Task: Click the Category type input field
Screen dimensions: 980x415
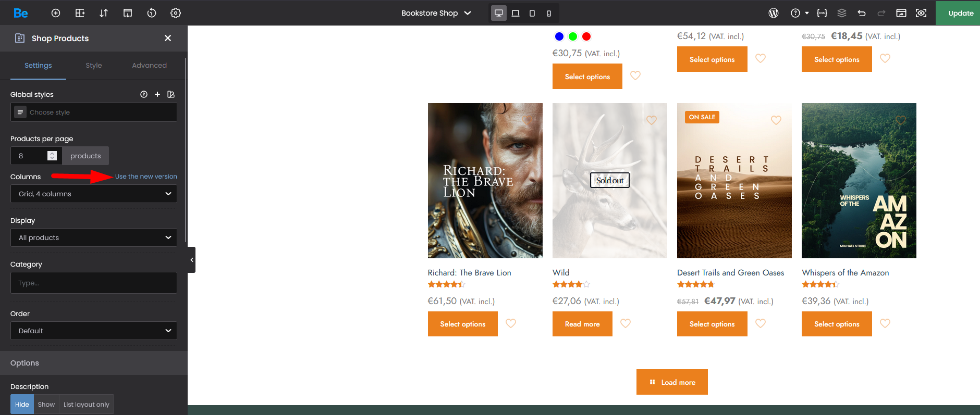Action: pyautogui.click(x=94, y=283)
